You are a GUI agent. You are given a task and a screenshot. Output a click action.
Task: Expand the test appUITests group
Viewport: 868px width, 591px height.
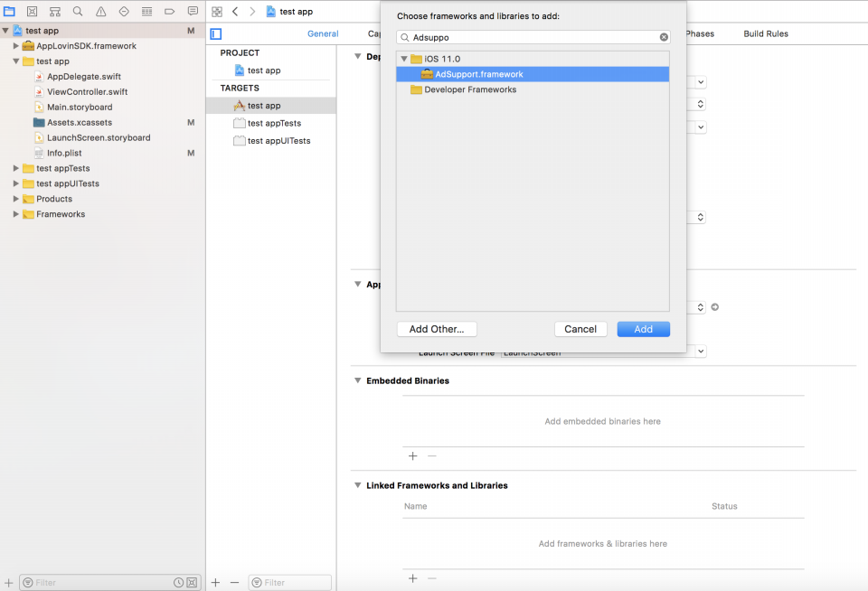(16, 183)
